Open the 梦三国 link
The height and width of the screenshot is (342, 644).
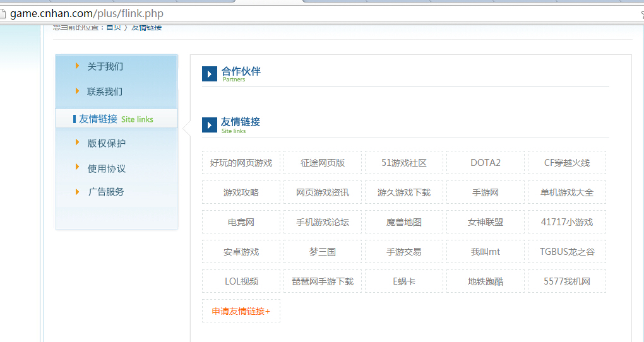323,252
